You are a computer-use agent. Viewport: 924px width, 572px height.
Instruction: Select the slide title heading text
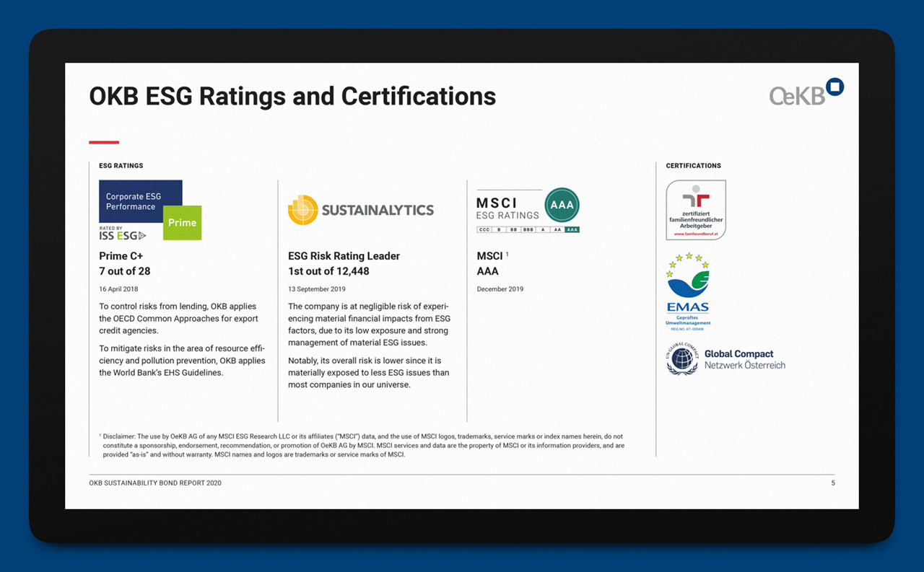pyautogui.click(x=292, y=96)
